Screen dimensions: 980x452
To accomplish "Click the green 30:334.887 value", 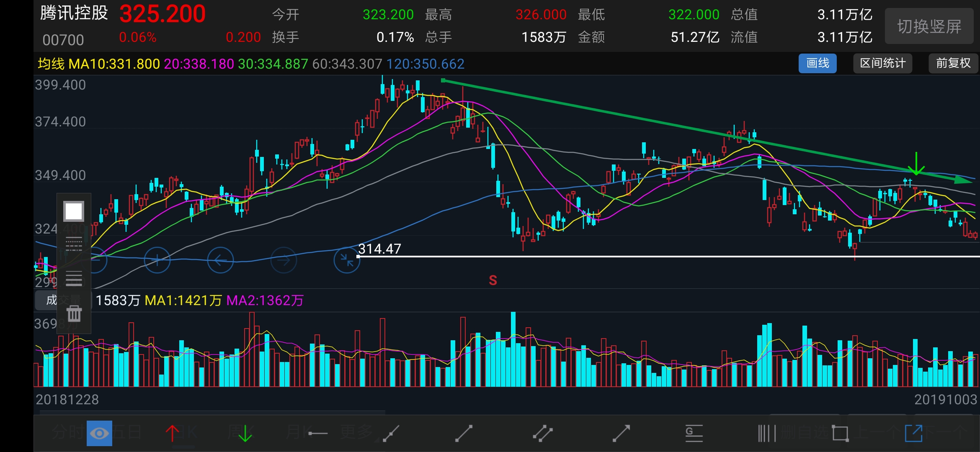I will [273, 64].
